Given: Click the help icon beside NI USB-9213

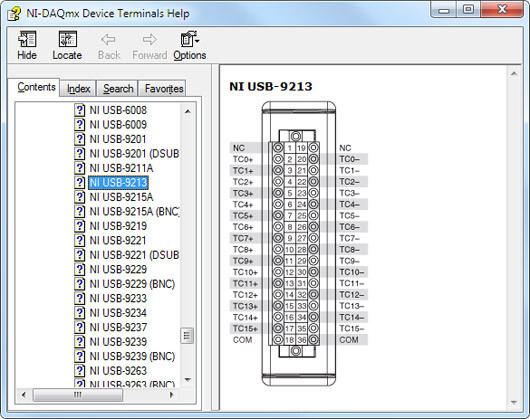Looking at the screenshot, I should [x=79, y=183].
